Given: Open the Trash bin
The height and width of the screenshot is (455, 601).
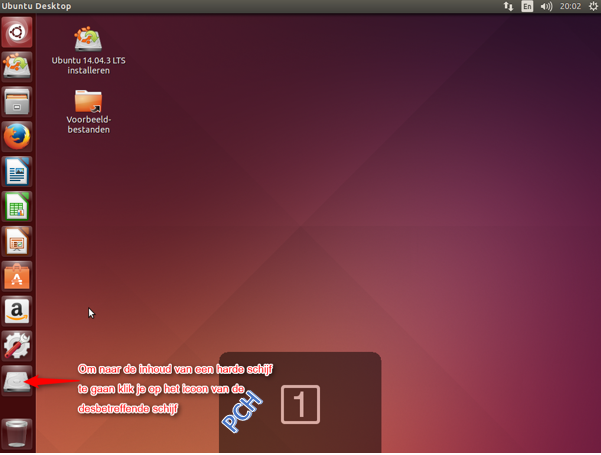Looking at the screenshot, I should click(17, 434).
